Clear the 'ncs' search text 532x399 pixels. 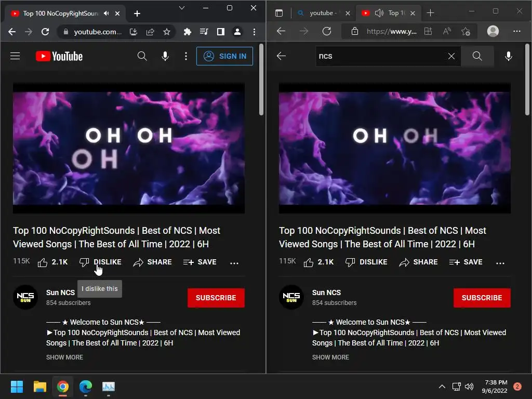451,56
